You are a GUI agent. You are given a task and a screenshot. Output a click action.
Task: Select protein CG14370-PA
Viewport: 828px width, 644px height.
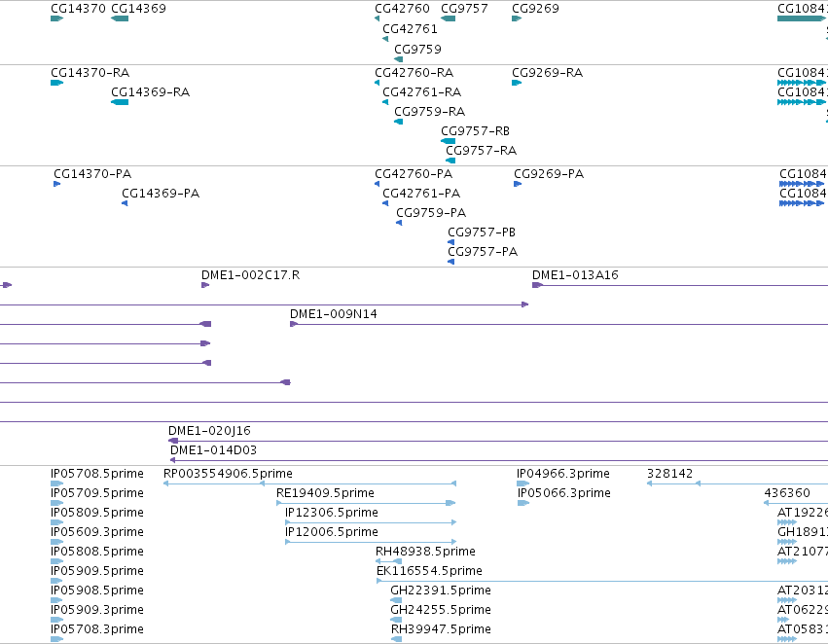(57, 184)
